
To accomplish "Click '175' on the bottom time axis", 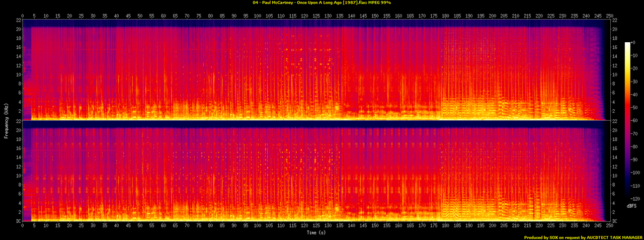I will [433, 226].
